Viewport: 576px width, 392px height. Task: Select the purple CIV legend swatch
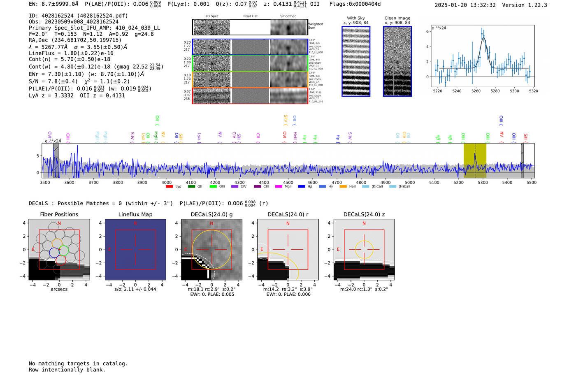pyautogui.click(x=235, y=187)
